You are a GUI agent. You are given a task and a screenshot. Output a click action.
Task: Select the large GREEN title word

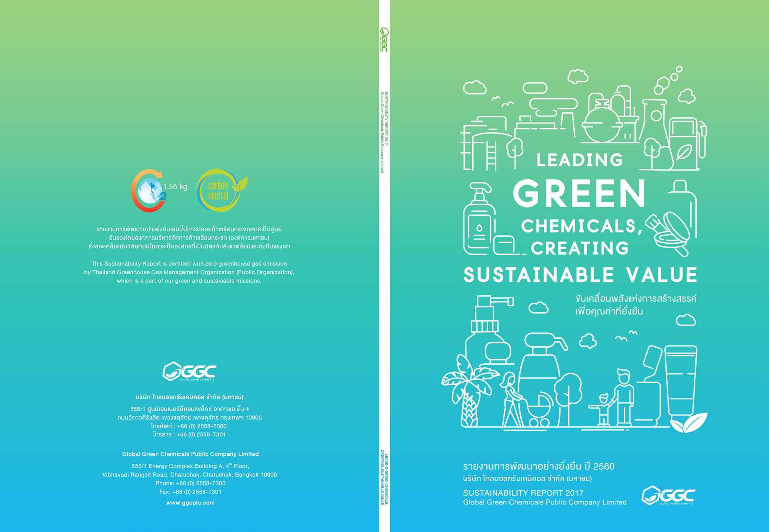pos(579,194)
